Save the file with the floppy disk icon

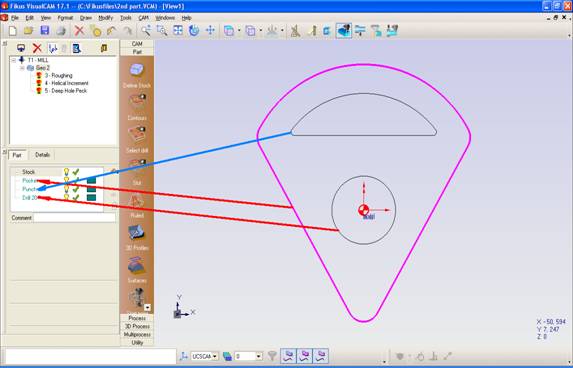click(45, 31)
